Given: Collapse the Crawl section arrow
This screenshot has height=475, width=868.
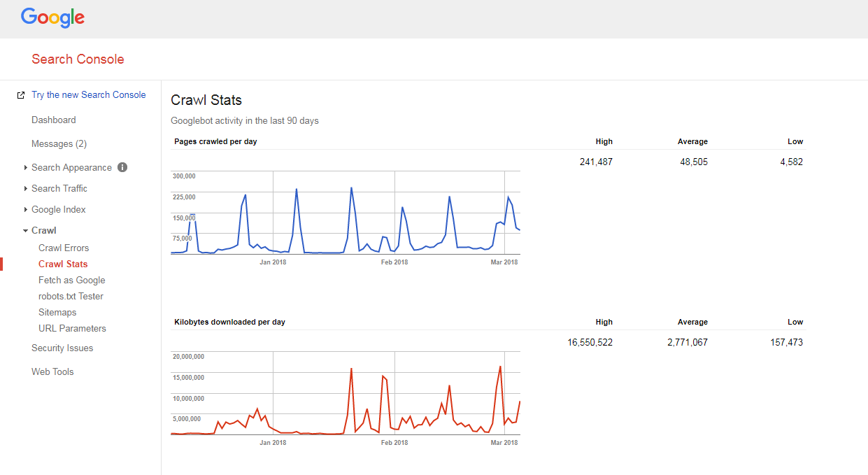Looking at the screenshot, I should pos(26,231).
